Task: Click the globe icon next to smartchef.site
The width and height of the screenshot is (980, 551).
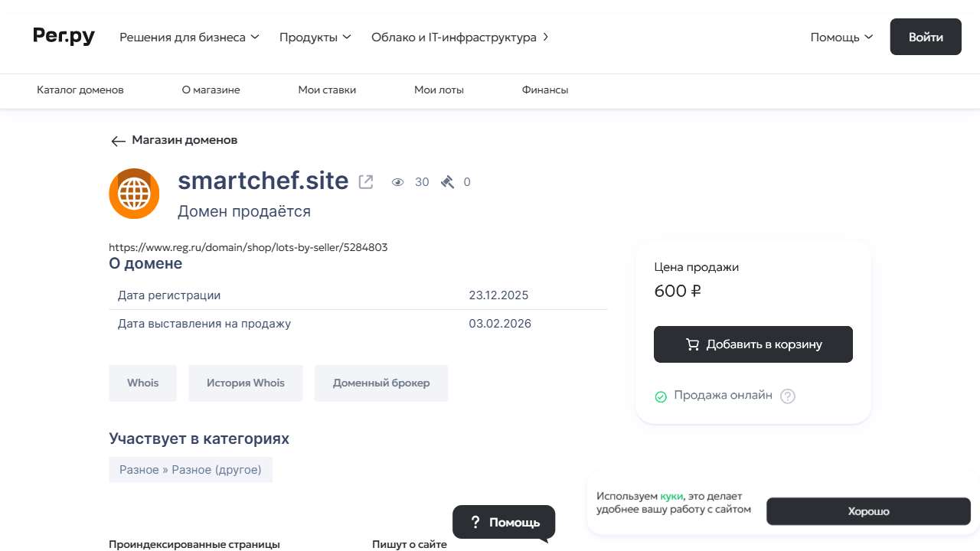Action: (x=134, y=194)
